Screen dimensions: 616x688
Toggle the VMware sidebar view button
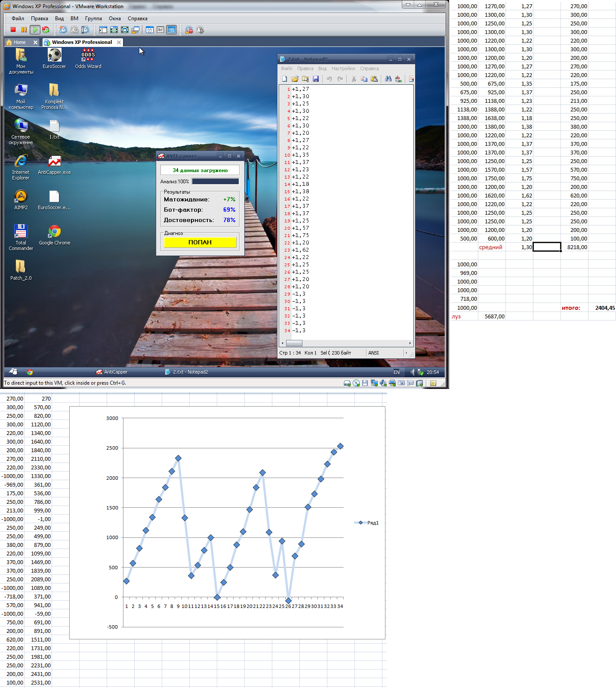pos(103,30)
